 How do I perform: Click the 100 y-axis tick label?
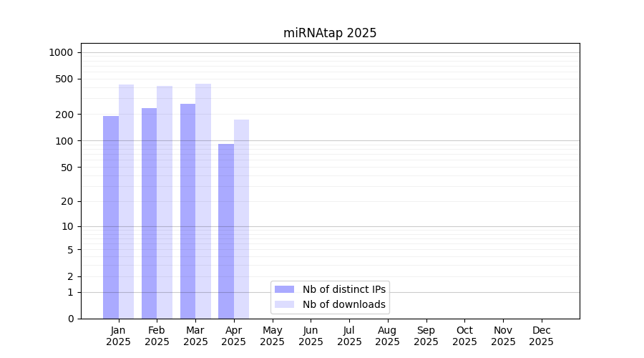64,141
